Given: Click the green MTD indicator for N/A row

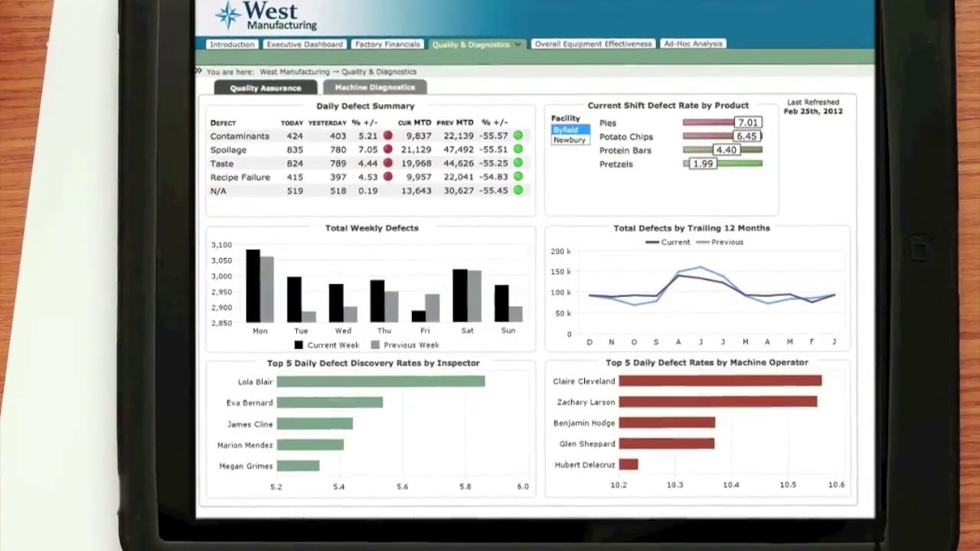Looking at the screenshot, I should click(x=518, y=191).
